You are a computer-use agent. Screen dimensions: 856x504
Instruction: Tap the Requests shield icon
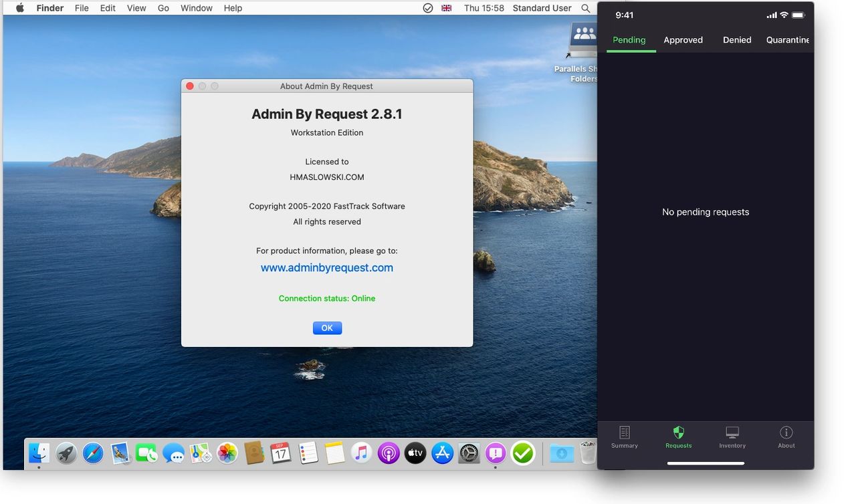tap(678, 432)
